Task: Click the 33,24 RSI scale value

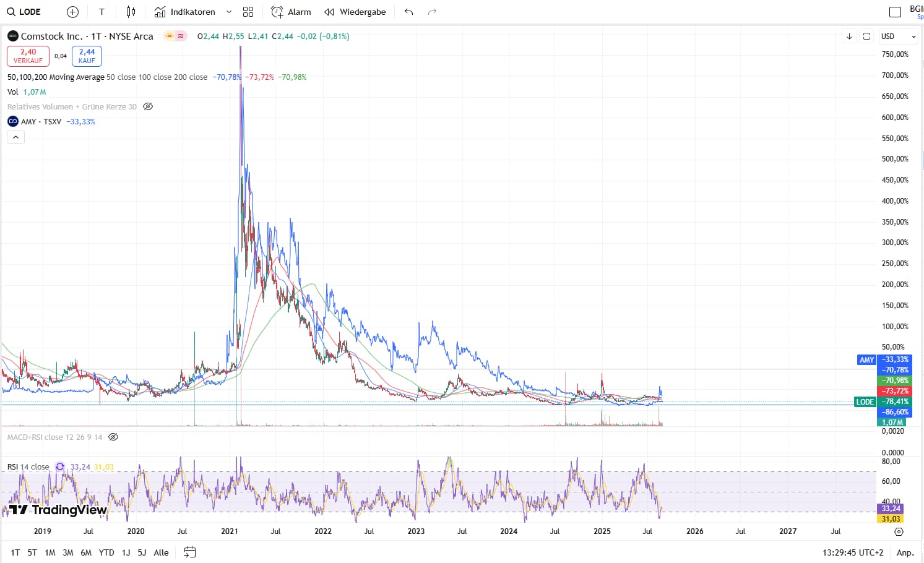Action: click(x=891, y=509)
